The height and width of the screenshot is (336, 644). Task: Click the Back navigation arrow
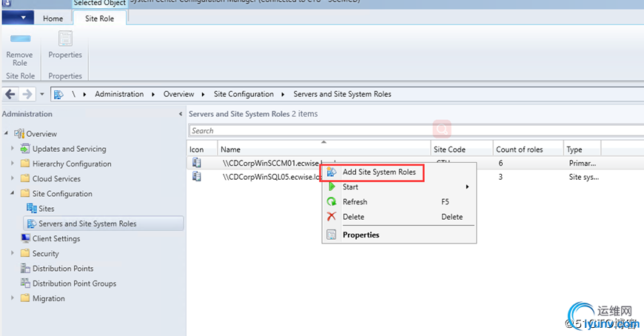[x=10, y=95]
